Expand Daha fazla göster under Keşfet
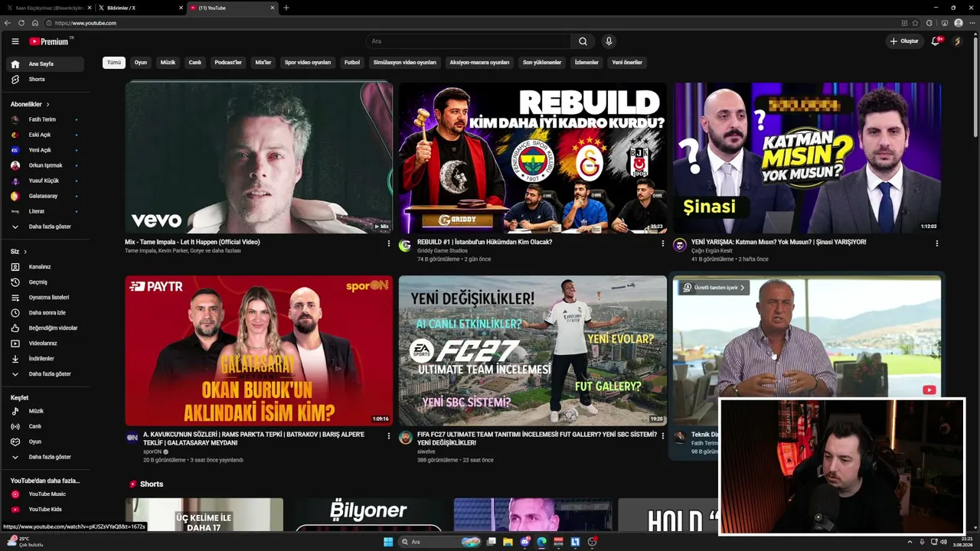The height and width of the screenshot is (551, 980). [45, 457]
